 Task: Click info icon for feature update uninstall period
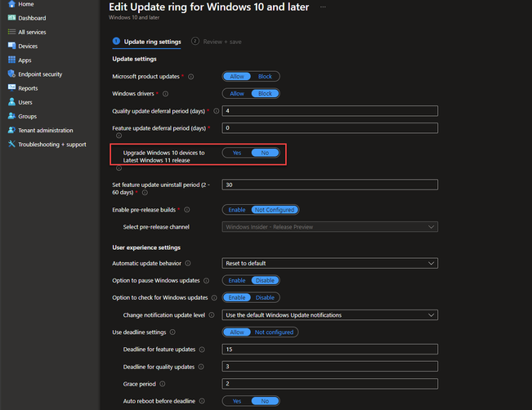145,193
